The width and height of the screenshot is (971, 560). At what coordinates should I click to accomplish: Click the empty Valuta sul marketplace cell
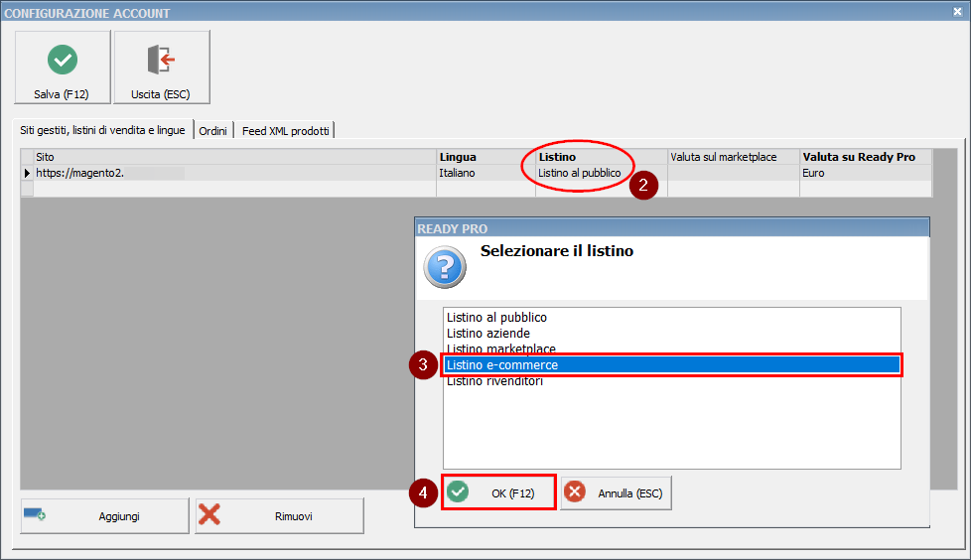733,173
